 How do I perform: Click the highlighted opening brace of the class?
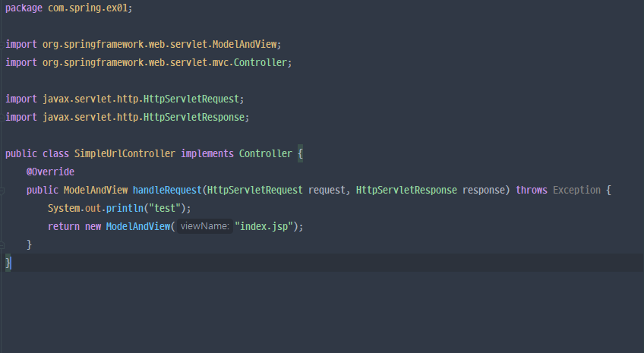(300, 153)
